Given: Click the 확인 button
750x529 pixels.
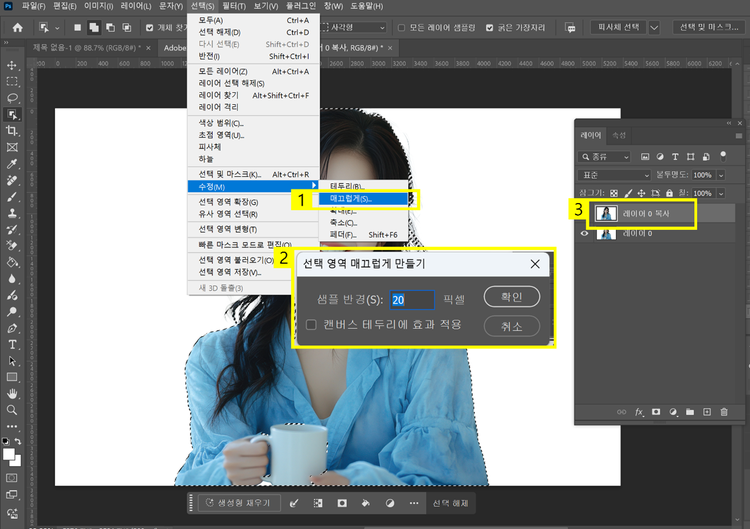Looking at the screenshot, I should click(x=512, y=297).
